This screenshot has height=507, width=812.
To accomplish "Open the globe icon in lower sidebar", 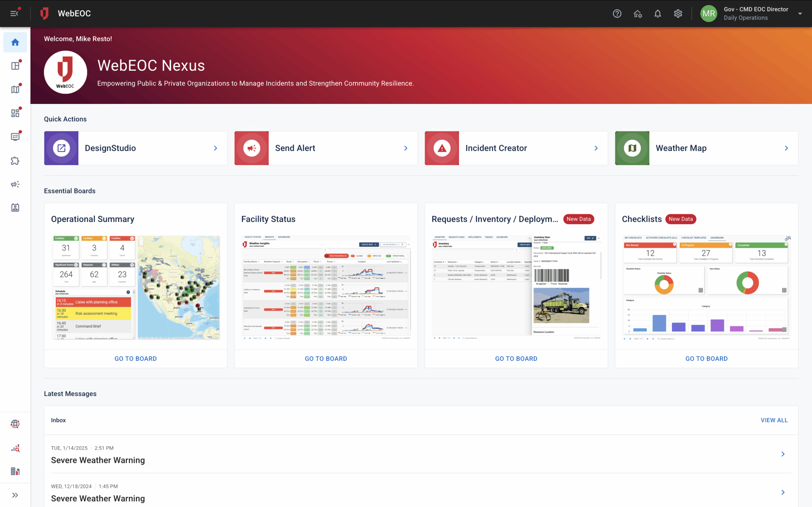I will [15, 424].
